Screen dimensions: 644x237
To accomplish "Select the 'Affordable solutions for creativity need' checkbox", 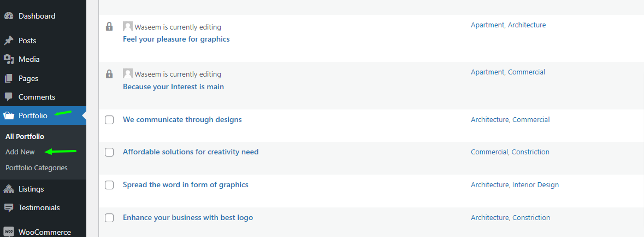I will click(109, 152).
